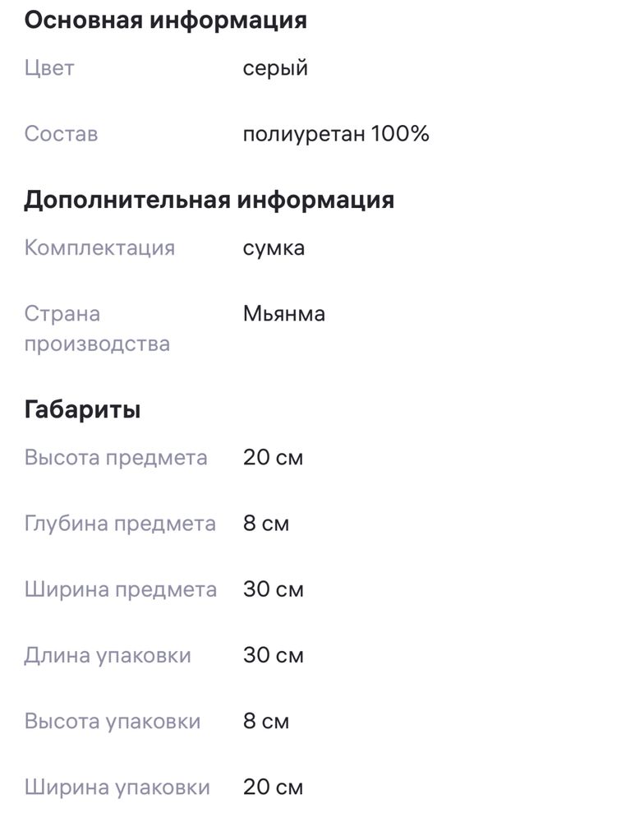Select the 'Состав' label

click(62, 134)
